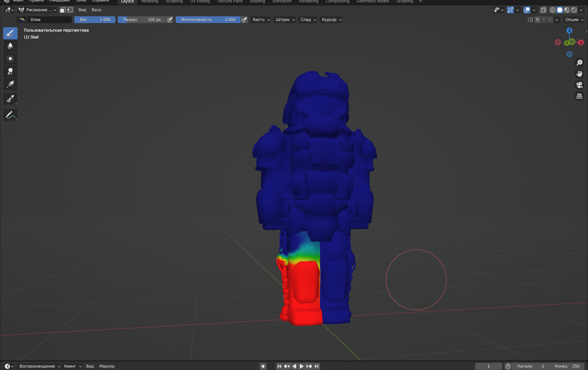
Task: Click the symmetry butterfly icon
Action: [530, 20]
